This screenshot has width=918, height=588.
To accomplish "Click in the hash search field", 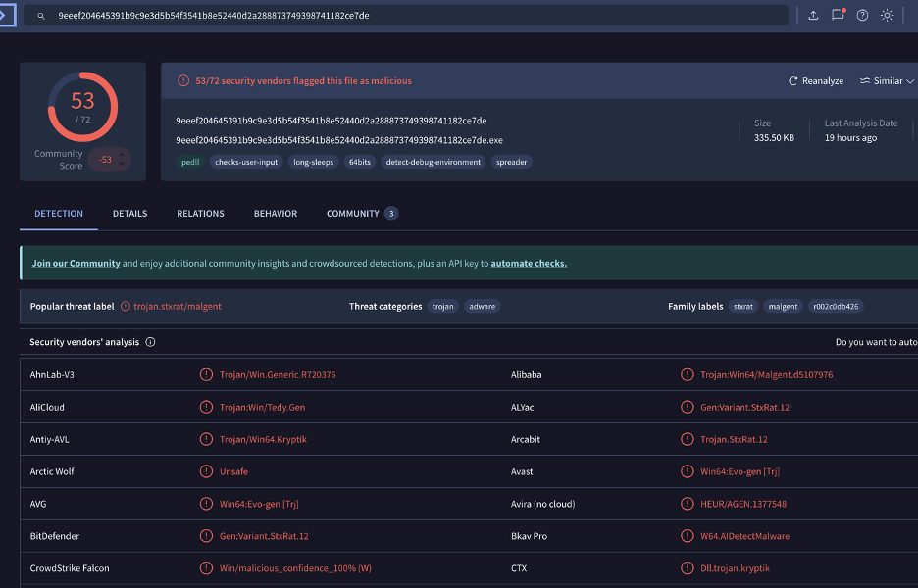I will [405, 16].
